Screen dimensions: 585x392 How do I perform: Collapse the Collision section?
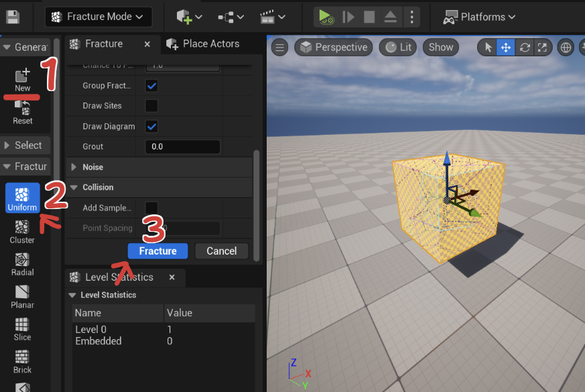74,187
